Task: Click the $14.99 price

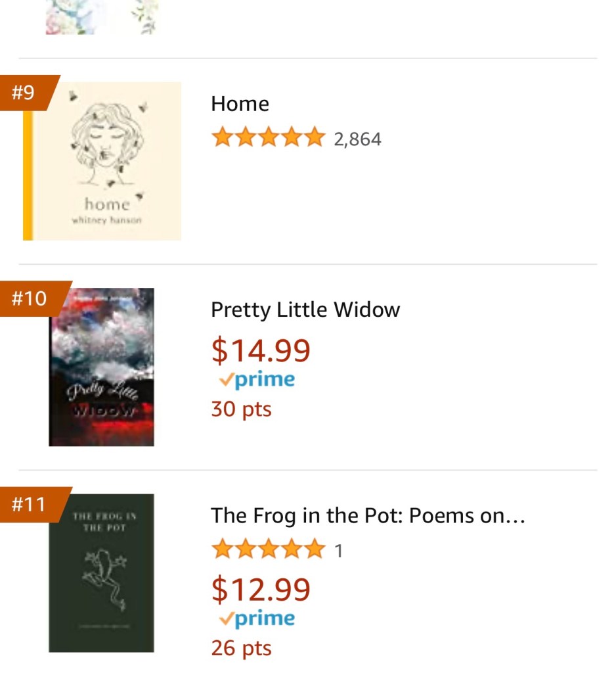Action: tap(261, 350)
